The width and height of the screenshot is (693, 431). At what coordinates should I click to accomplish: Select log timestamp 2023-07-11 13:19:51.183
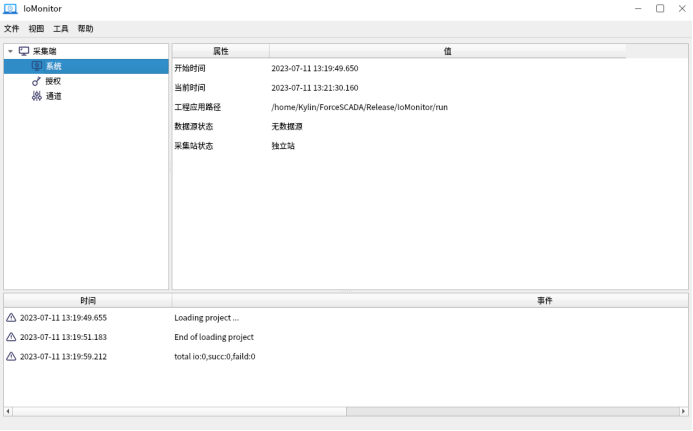[x=63, y=337]
